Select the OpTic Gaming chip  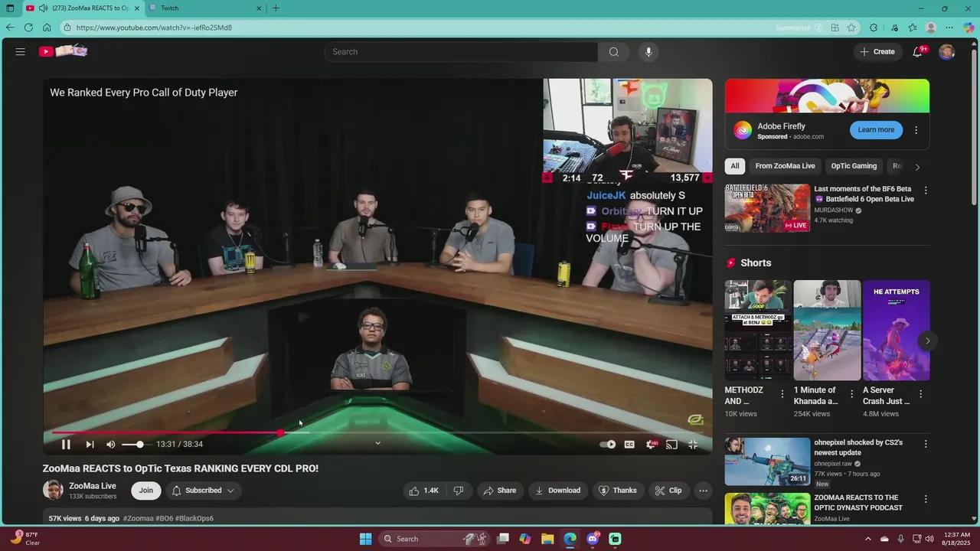(854, 166)
